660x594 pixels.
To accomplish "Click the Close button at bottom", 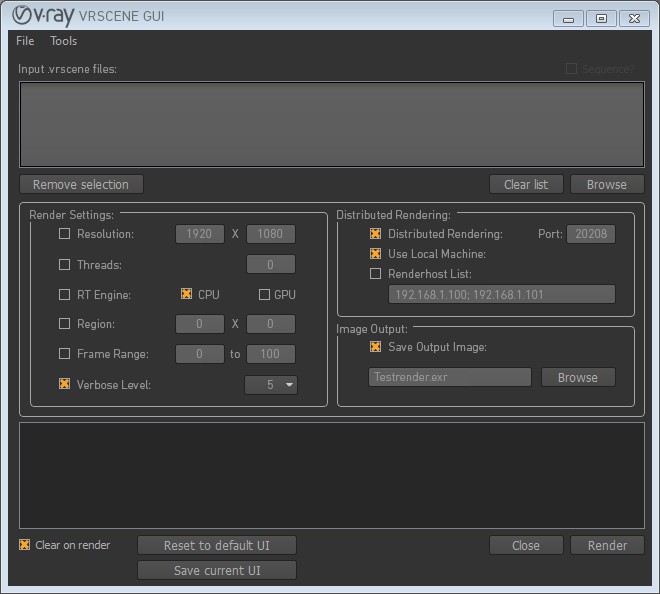I will [x=526, y=546].
